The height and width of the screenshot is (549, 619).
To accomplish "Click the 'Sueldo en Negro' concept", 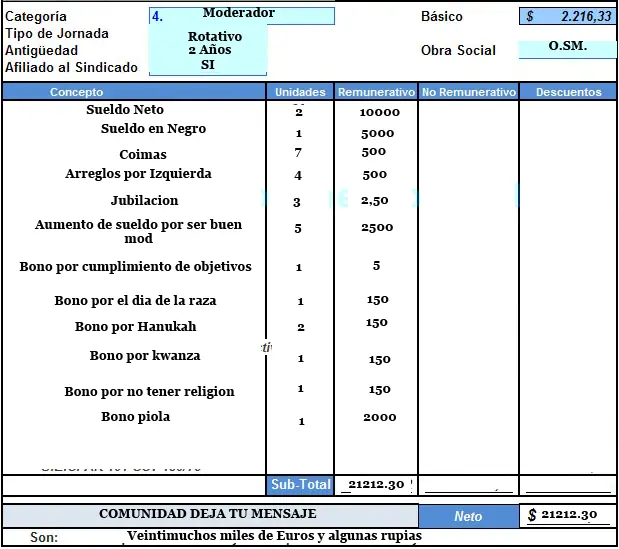I will [x=153, y=129].
